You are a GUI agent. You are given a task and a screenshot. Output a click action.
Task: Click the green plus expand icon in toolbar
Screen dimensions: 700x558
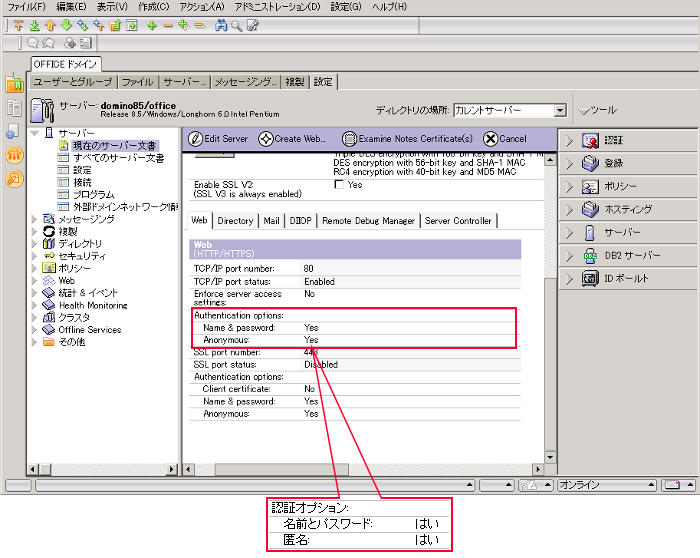click(151, 25)
